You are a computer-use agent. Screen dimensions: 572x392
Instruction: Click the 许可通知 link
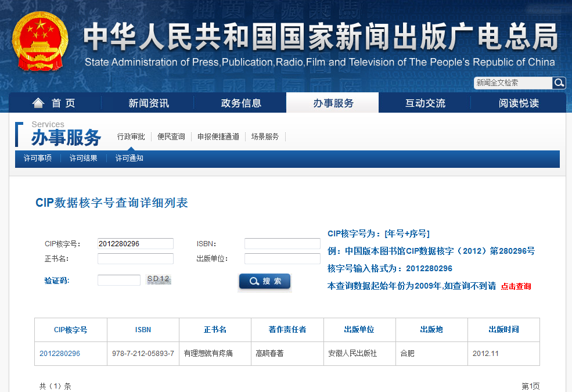pyautogui.click(x=129, y=159)
